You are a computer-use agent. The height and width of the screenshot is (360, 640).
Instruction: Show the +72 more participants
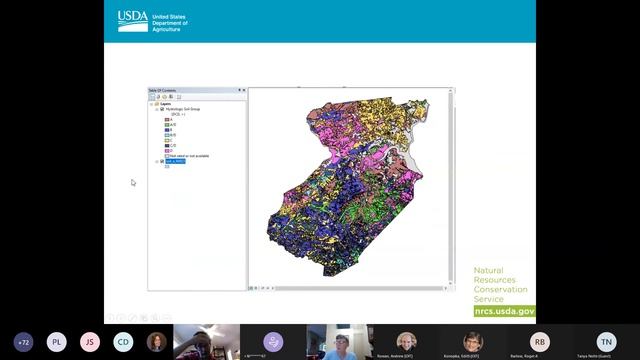click(24, 342)
